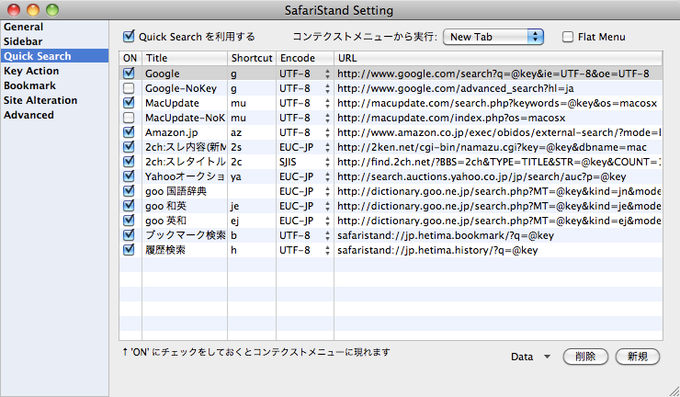This screenshot has width=680, height=397.
Task: Uncheck the 履歴検索 checkbox
Action: [x=129, y=250]
